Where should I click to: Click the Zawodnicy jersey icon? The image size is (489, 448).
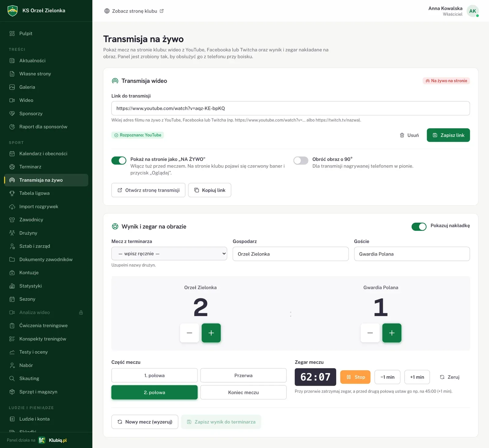pyautogui.click(x=12, y=220)
